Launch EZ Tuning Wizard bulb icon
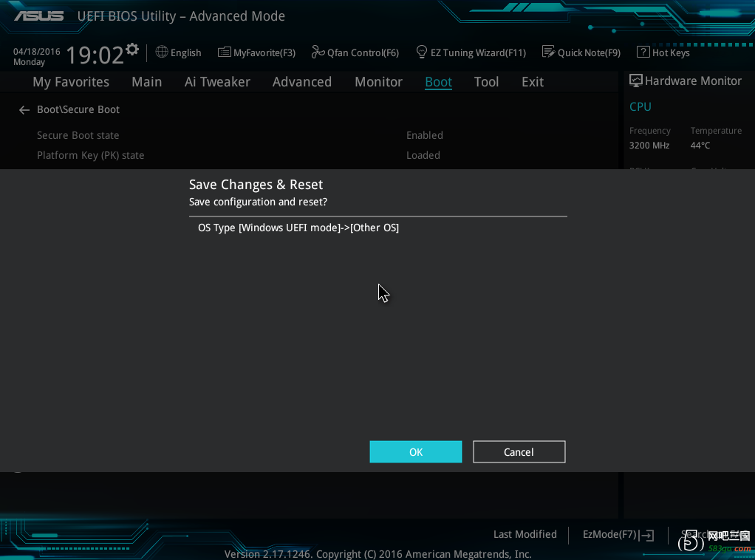Image resolution: width=755 pixels, height=560 pixels. pos(421,52)
